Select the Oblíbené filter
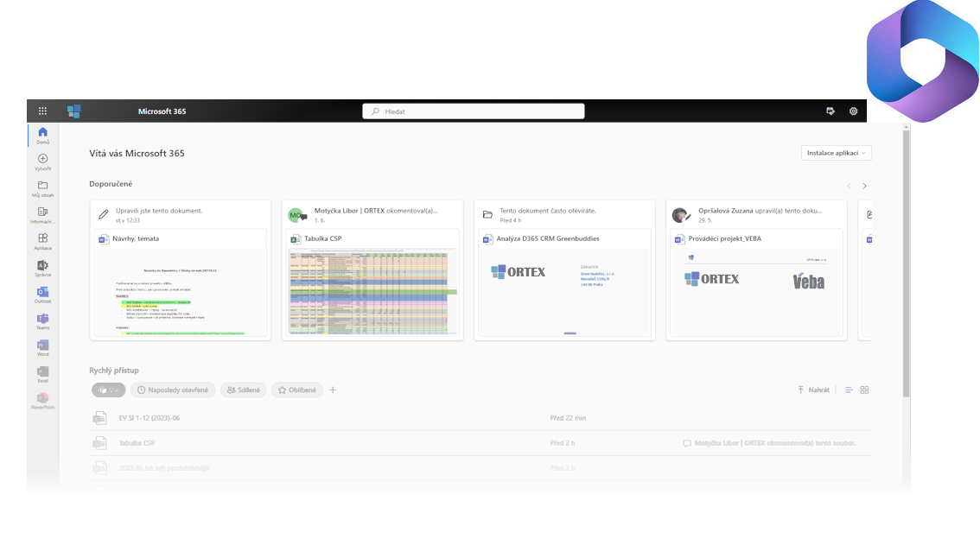Viewport: 980px width, 539px height. point(297,390)
